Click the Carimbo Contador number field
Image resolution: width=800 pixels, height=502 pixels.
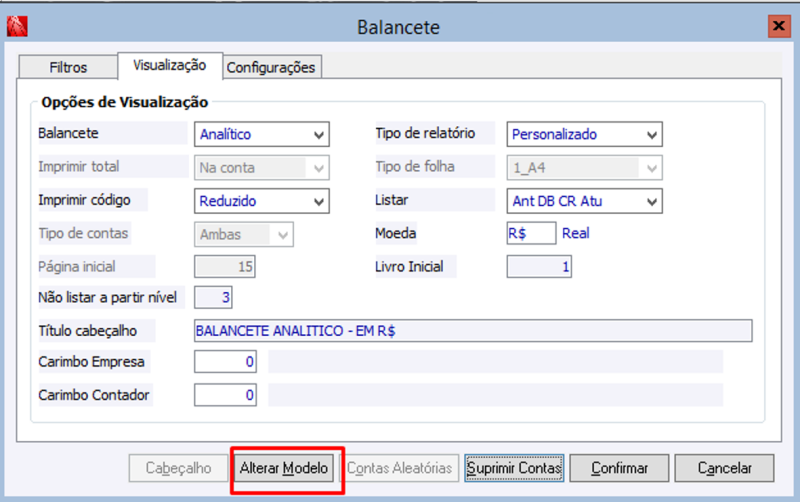225,395
